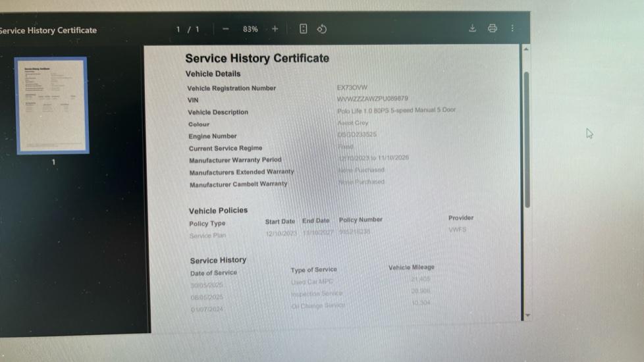Click the fit to page icon
The width and height of the screenshot is (644, 362).
tap(303, 29)
